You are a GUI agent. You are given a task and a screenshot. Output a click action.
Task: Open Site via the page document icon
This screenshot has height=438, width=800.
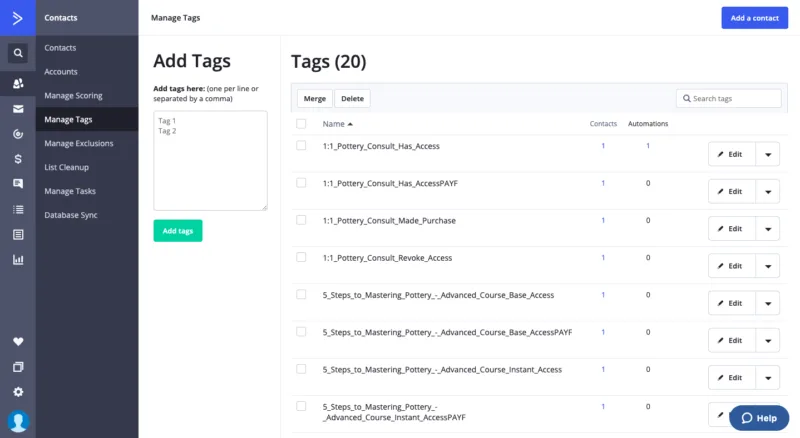(x=18, y=234)
